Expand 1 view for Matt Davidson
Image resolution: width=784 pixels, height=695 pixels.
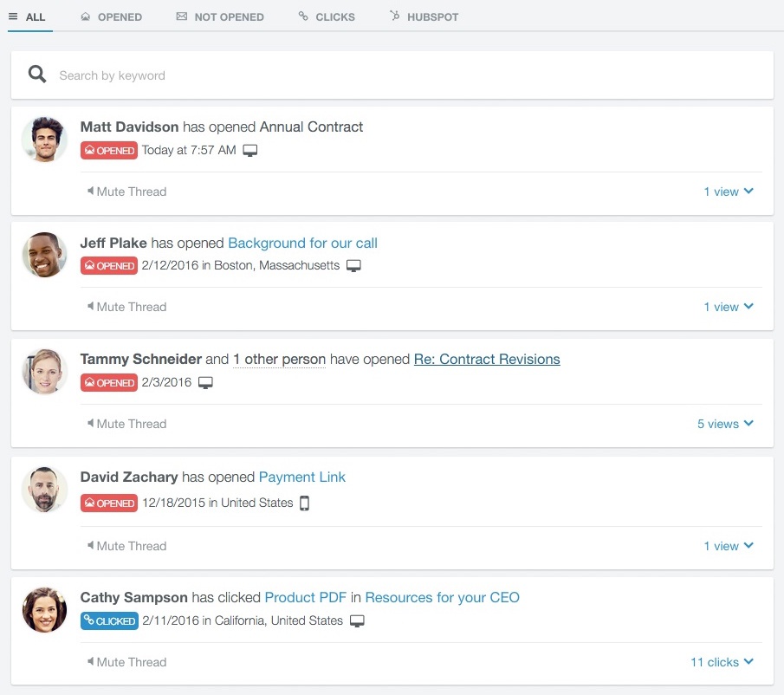[x=729, y=192]
